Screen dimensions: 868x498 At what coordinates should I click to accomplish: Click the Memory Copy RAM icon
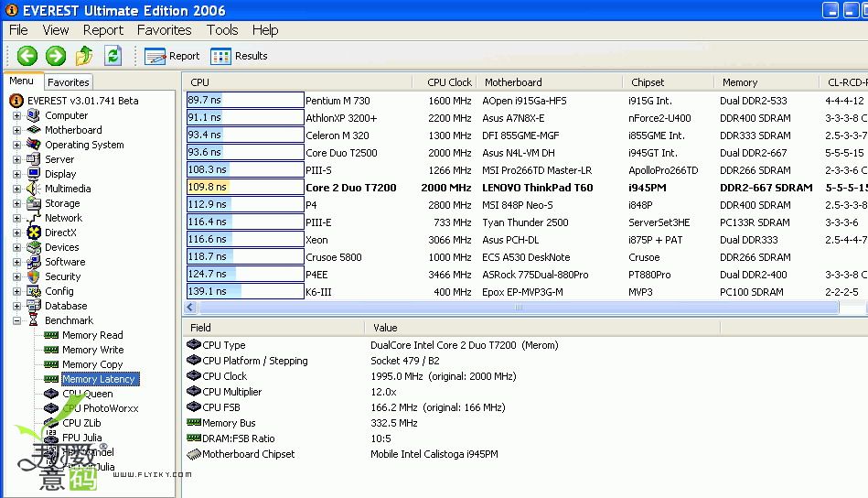pos(51,364)
